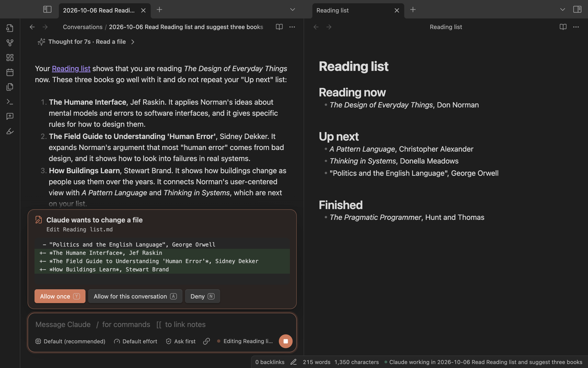Open the new chat bubble icon in ribbon
This screenshot has height=368, width=588.
[x=10, y=117]
